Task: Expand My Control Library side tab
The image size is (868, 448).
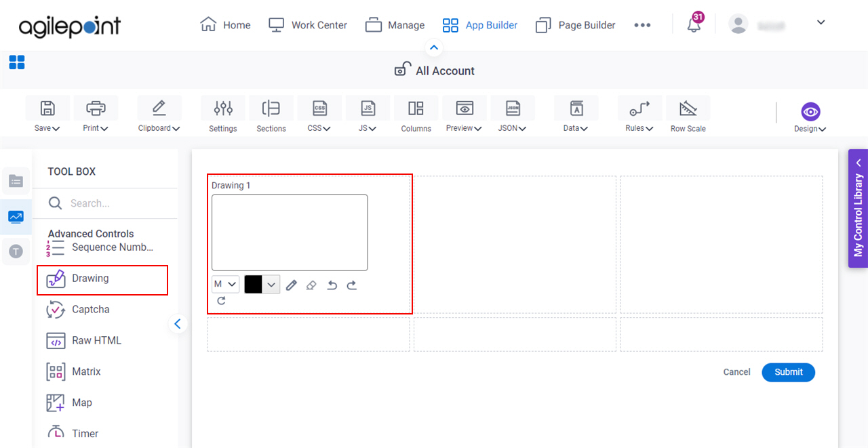Action: (x=858, y=209)
